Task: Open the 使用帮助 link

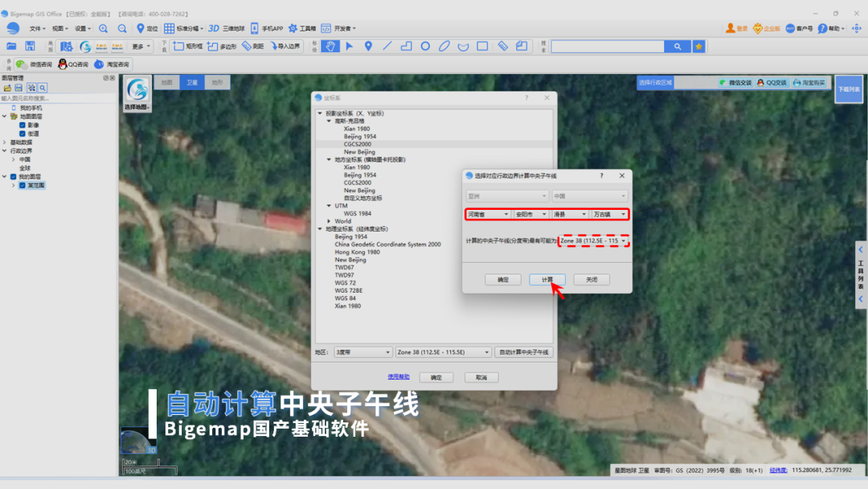Action: point(399,377)
